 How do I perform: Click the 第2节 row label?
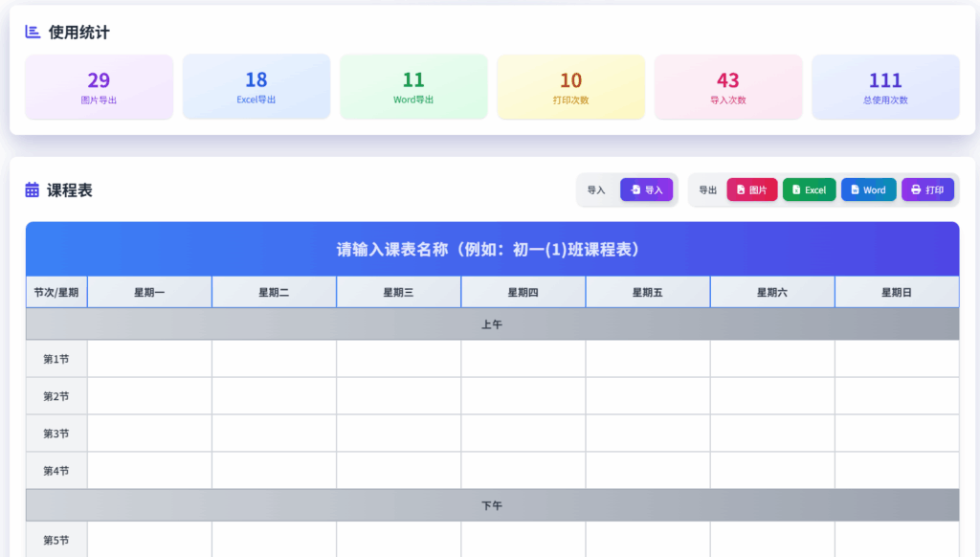[x=56, y=396]
